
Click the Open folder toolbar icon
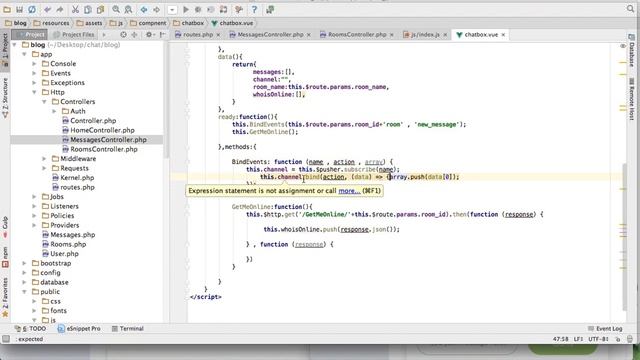(7, 9)
